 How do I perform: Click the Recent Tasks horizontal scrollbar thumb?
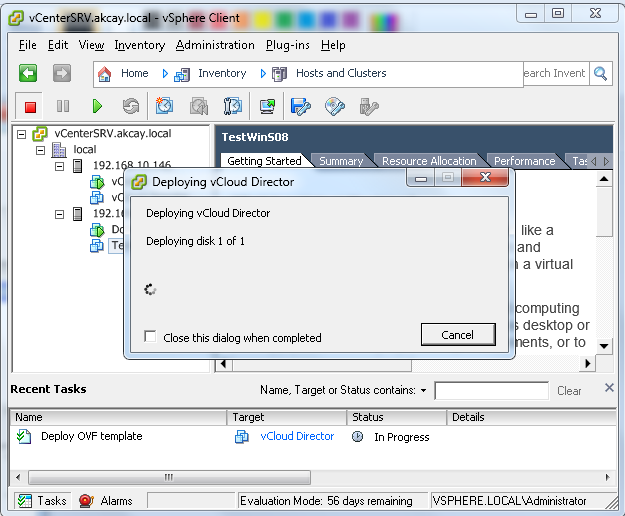[169, 477]
